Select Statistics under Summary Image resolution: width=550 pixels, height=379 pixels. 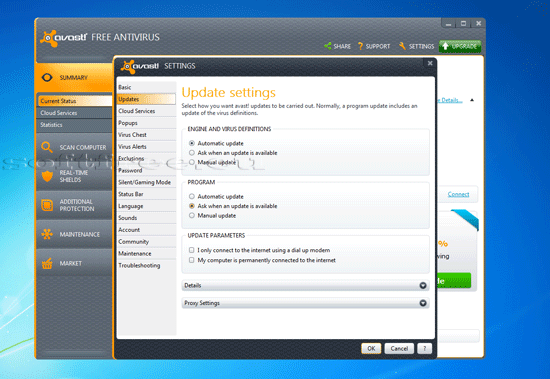click(74, 125)
